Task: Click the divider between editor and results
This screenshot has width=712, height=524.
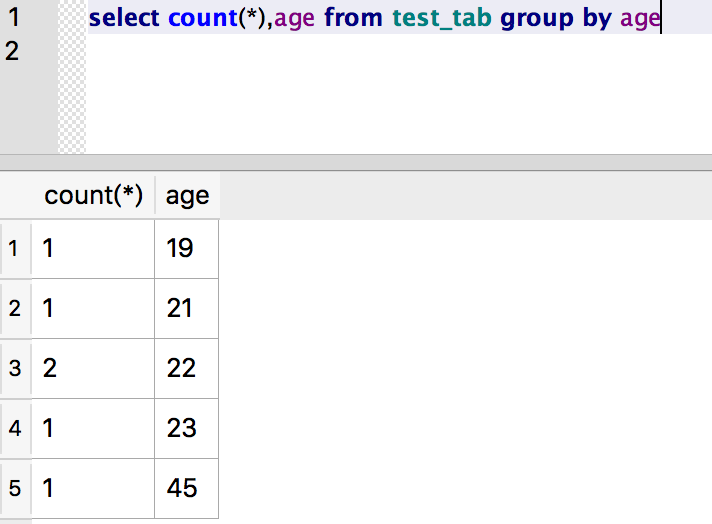Action: click(356, 163)
